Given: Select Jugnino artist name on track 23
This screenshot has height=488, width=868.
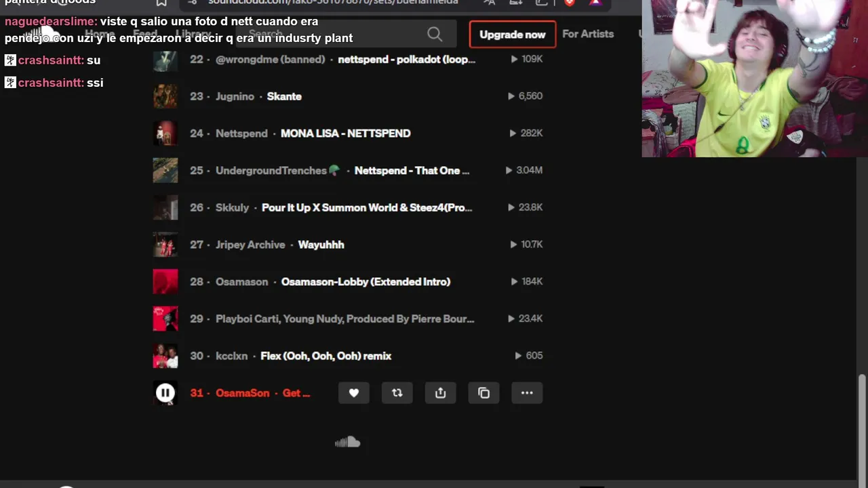Looking at the screenshot, I should [x=235, y=96].
